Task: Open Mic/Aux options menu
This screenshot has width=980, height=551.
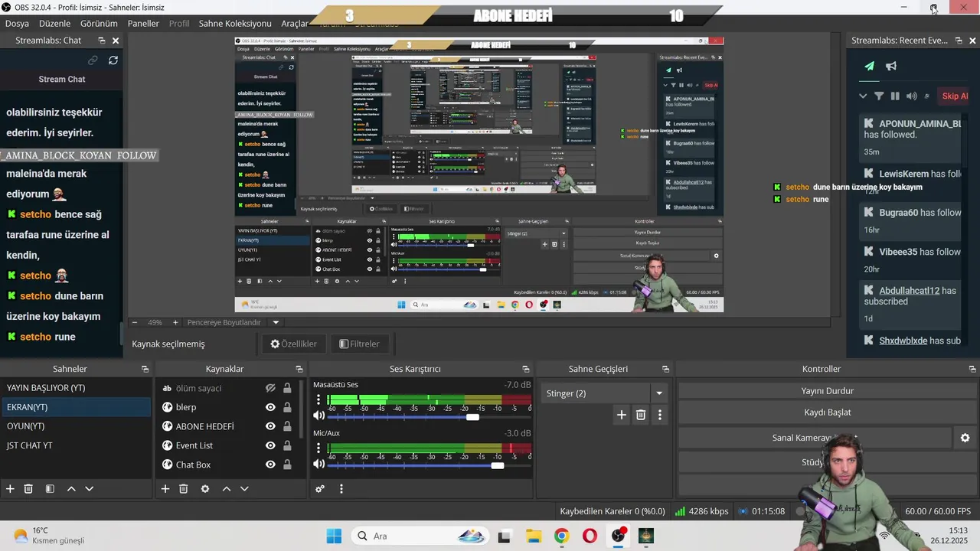Action: (x=318, y=448)
